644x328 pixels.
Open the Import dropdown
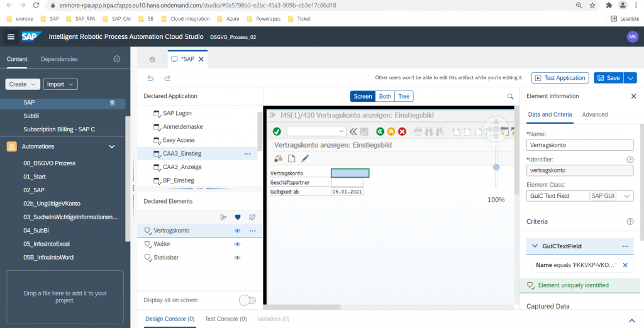tap(60, 84)
